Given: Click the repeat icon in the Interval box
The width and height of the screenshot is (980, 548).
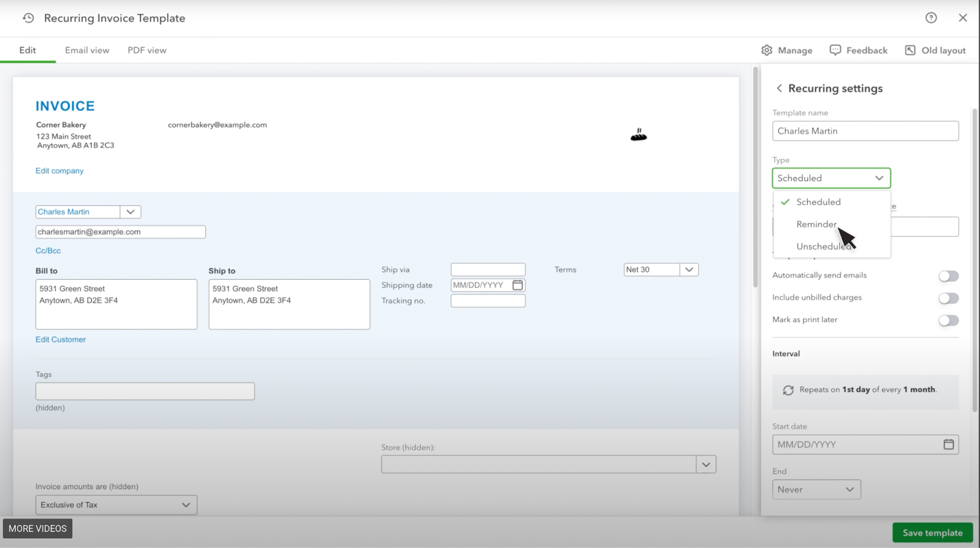Looking at the screenshot, I should coord(788,390).
